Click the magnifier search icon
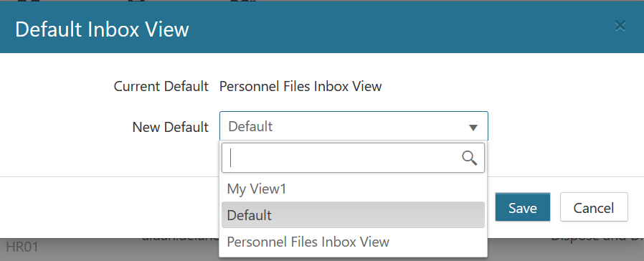Viewport: 644px width, 261px height. [x=470, y=158]
